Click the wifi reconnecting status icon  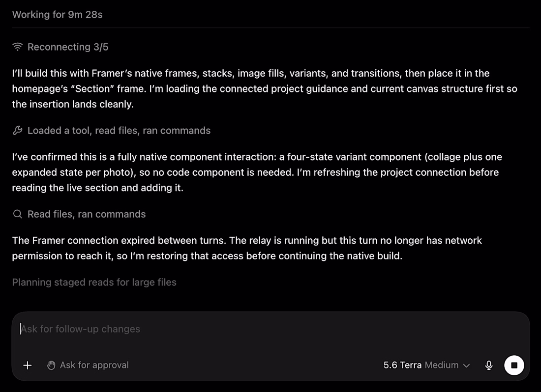18,47
